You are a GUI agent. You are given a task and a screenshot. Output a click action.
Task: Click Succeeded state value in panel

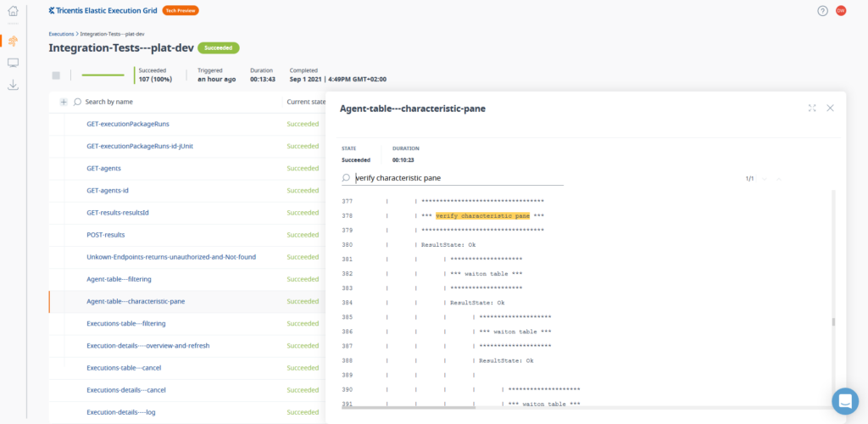pyautogui.click(x=356, y=160)
